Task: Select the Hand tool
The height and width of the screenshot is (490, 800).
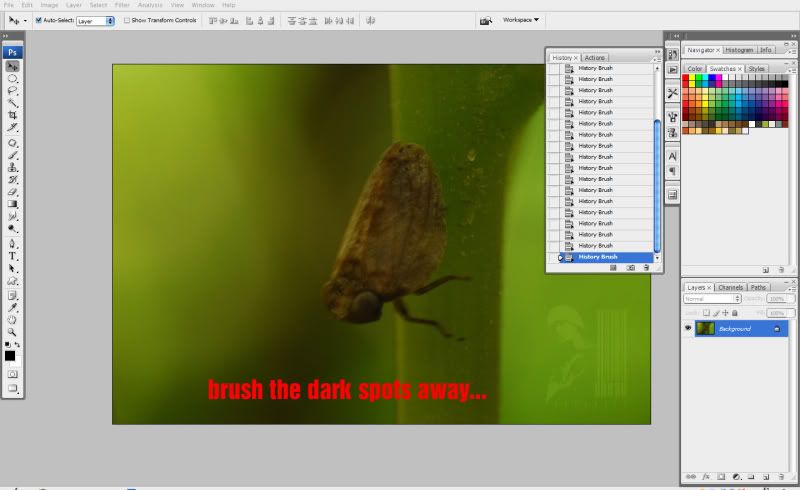Action: [x=12, y=320]
